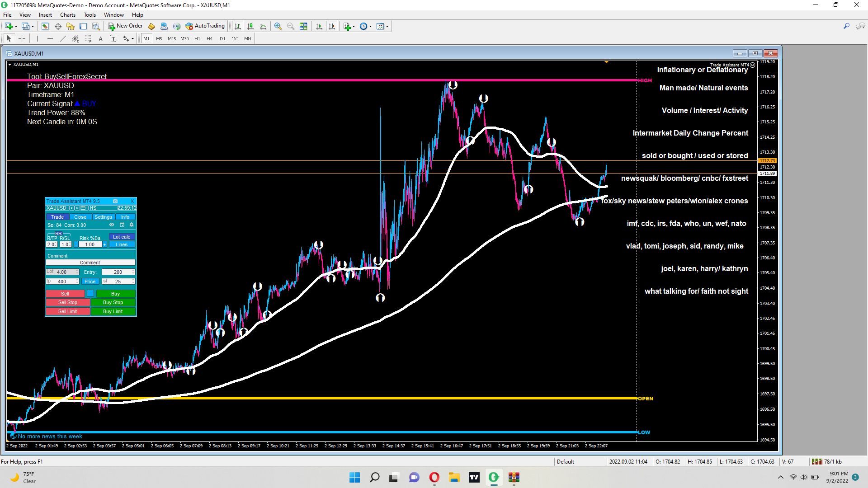
Task: Toggle the eye visibility icon in Trade Assistant
Action: 112,225
